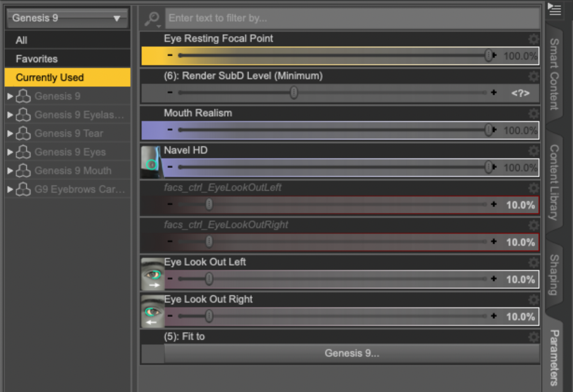Screen dimensions: 573x392
Task: Open the Eye Resting Focal Point gear settings
Action: pos(533,39)
